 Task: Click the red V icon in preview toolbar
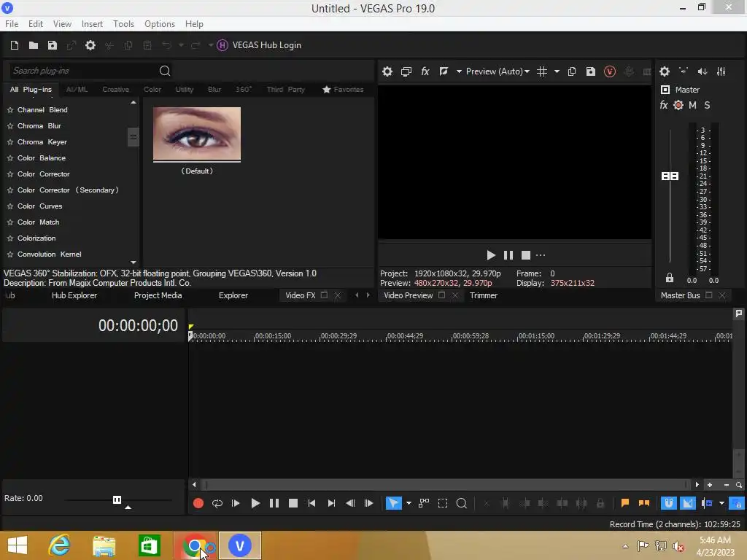610,71
